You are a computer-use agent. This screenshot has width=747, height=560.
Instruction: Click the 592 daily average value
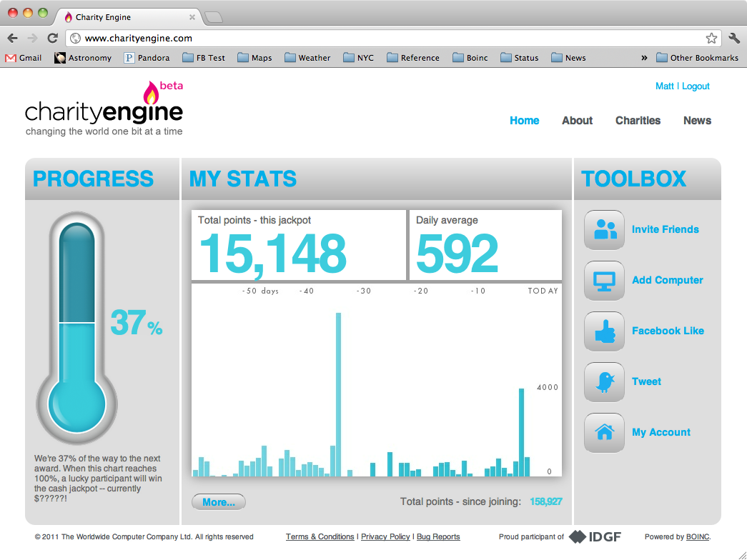(457, 254)
